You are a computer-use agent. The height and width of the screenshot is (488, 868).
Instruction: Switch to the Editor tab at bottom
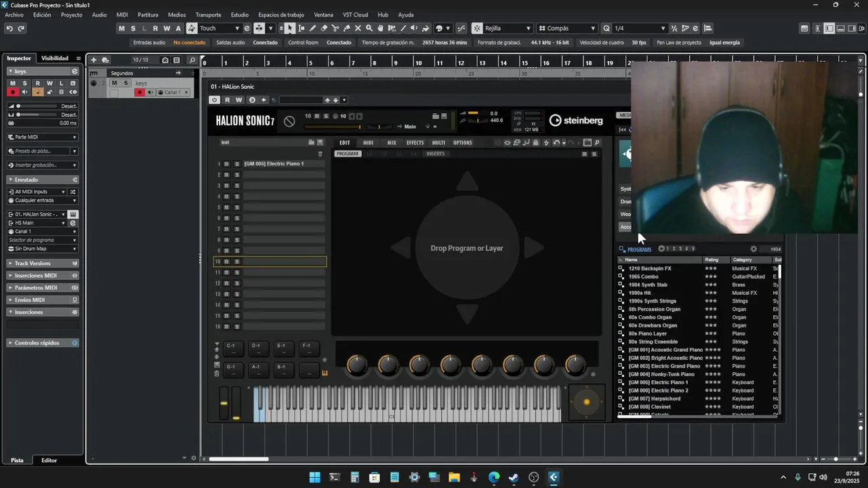tap(49, 460)
